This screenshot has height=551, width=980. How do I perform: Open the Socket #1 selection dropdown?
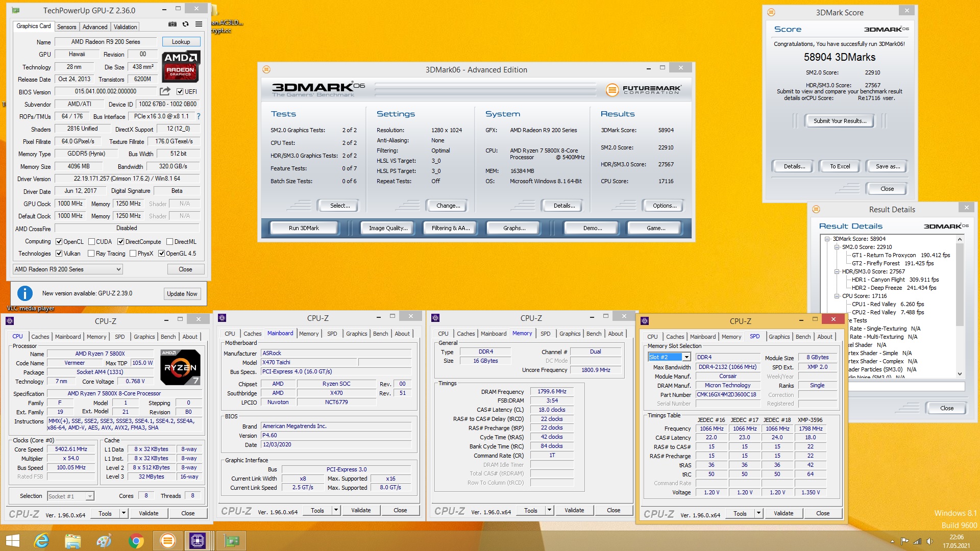[x=70, y=496]
